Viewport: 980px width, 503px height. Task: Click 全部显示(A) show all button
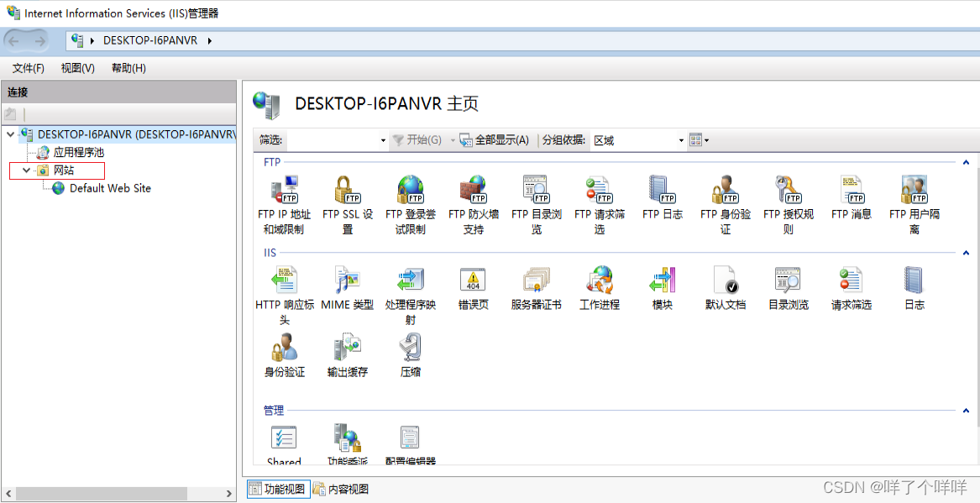pyautogui.click(x=495, y=140)
